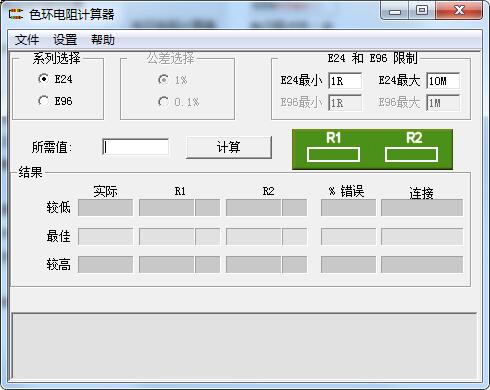The height and width of the screenshot is (390, 490).
Task: Maximize the 色环电阻计算器 window
Action: click(422, 11)
